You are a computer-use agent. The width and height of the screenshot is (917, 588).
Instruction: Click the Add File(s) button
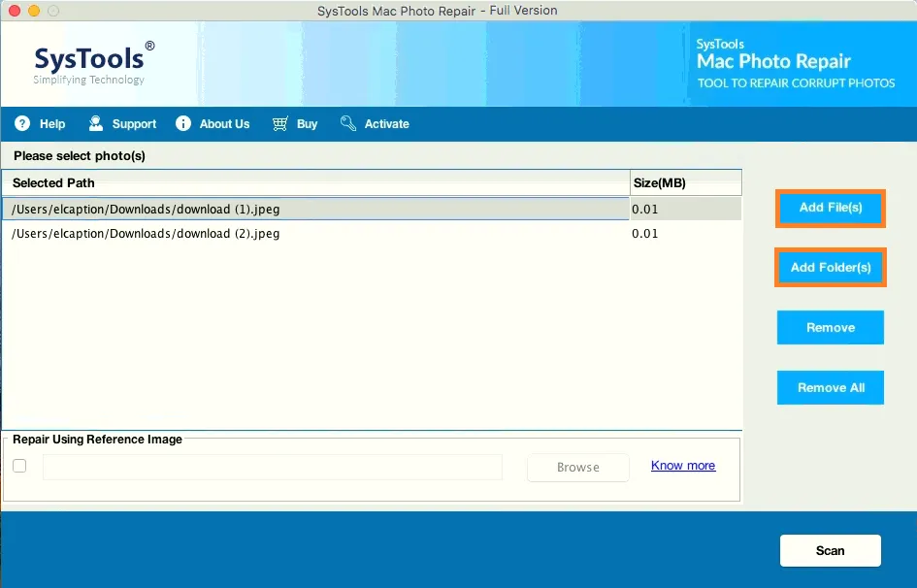(x=831, y=208)
